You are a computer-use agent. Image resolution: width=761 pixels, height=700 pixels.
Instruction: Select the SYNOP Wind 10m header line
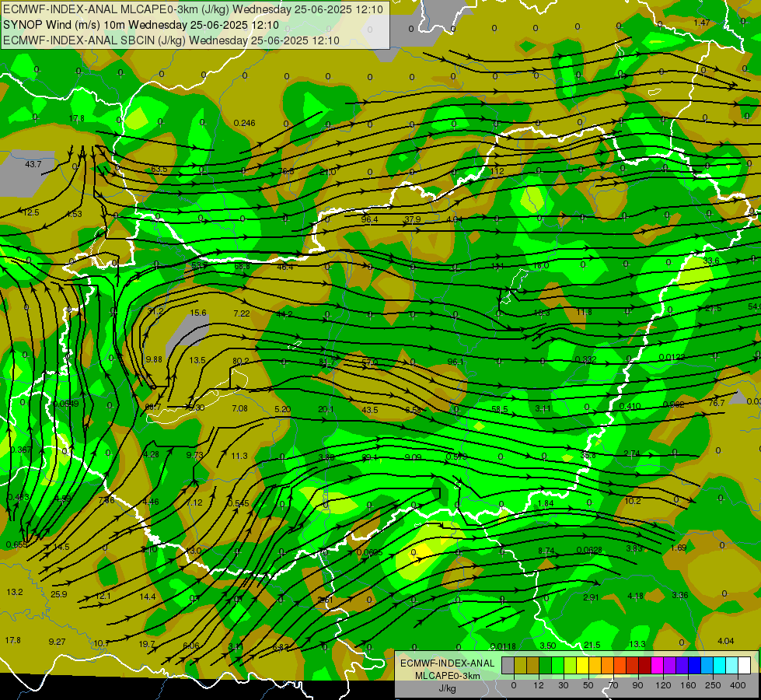click(x=141, y=25)
